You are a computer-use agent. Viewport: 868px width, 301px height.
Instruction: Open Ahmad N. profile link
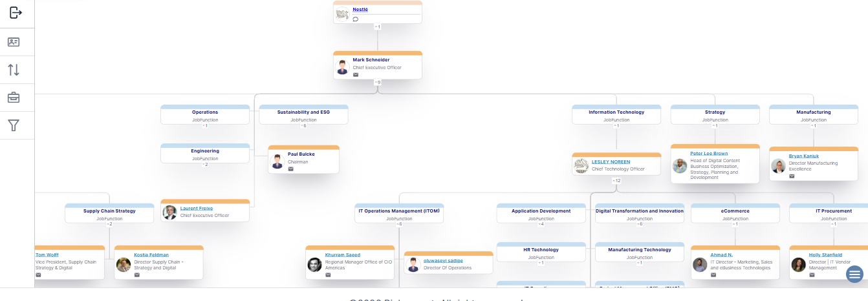click(722, 254)
